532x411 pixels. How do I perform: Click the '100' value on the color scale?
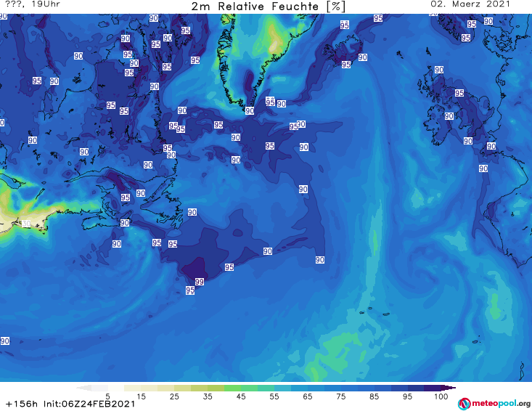[441, 396]
